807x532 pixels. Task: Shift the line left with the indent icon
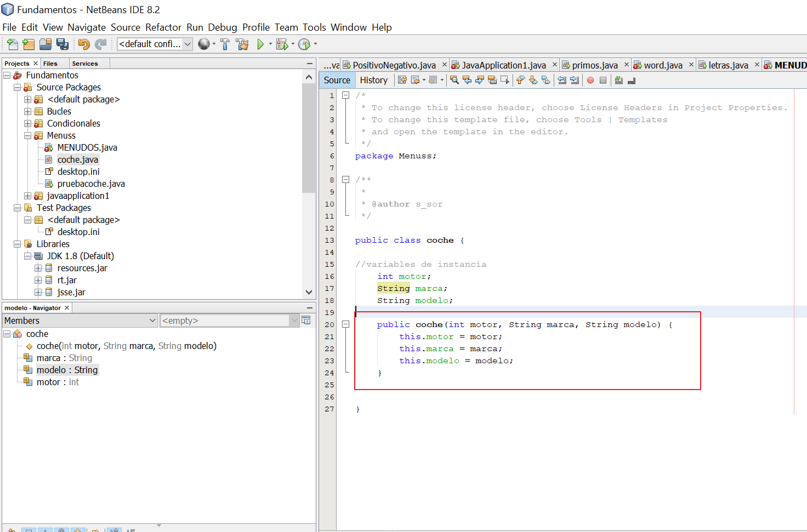(562, 80)
